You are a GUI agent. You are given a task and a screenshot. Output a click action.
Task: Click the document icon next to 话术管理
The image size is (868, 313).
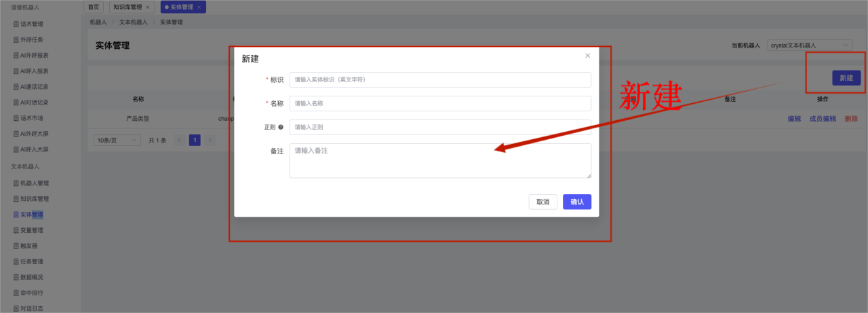[16, 24]
